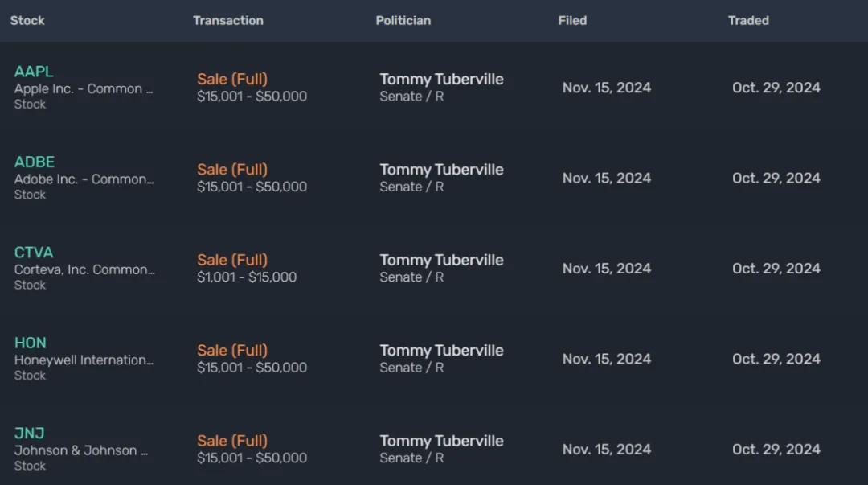Viewport: 868px width, 485px height.
Task: Select the Corteva $1,001 - $15,000 transaction
Action: pos(247,277)
